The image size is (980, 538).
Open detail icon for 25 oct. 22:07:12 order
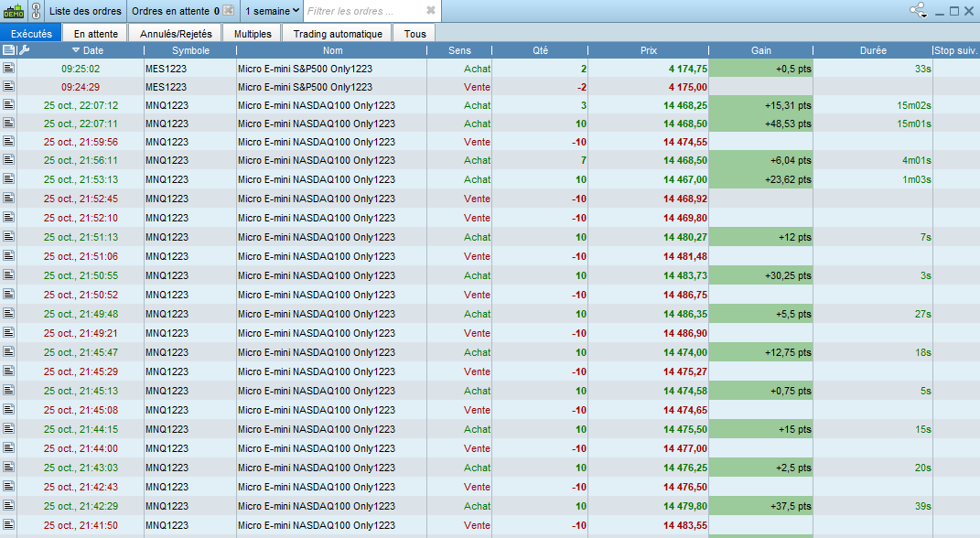[x=9, y=105]
